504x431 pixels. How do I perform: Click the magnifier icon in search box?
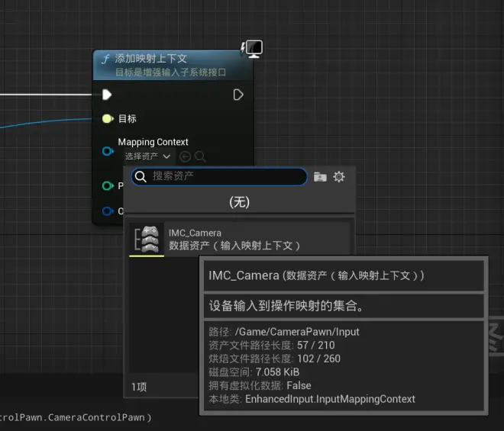click(x=141, y=176)
